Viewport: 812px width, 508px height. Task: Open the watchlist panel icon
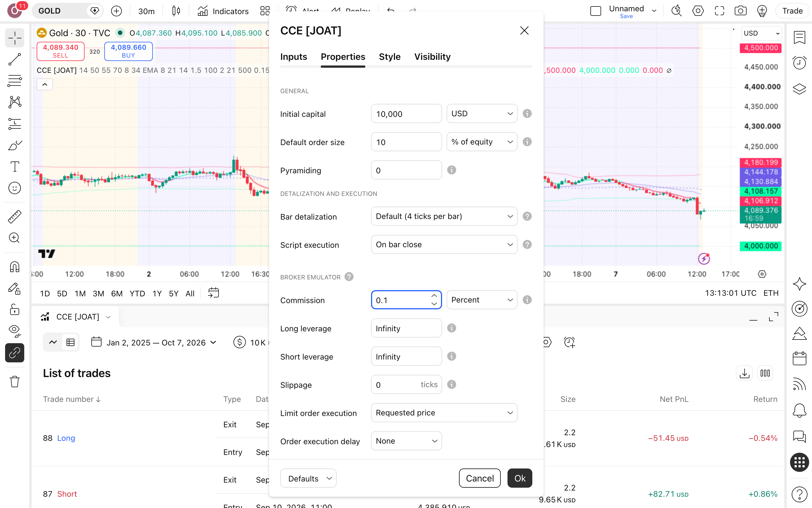click(x=800, y=38)
